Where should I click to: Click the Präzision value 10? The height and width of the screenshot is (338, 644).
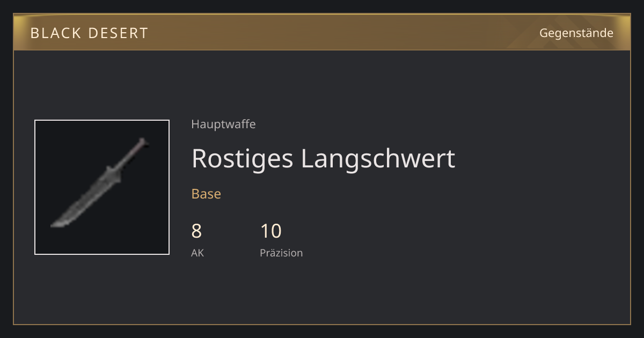(x=270, y=231)
